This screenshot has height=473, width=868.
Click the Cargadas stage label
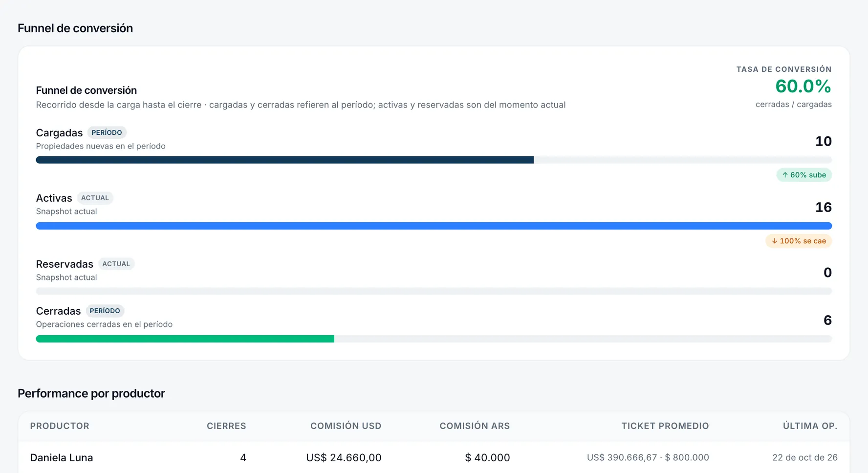60,133
